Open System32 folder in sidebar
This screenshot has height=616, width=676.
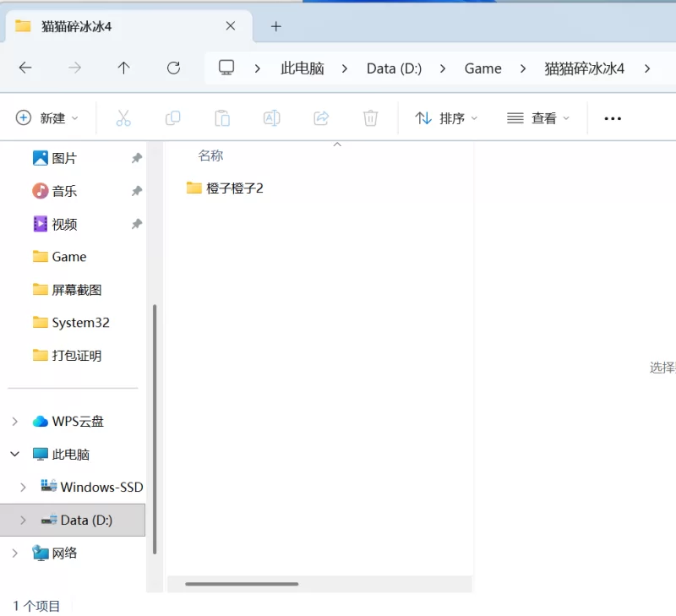(80, 323)
